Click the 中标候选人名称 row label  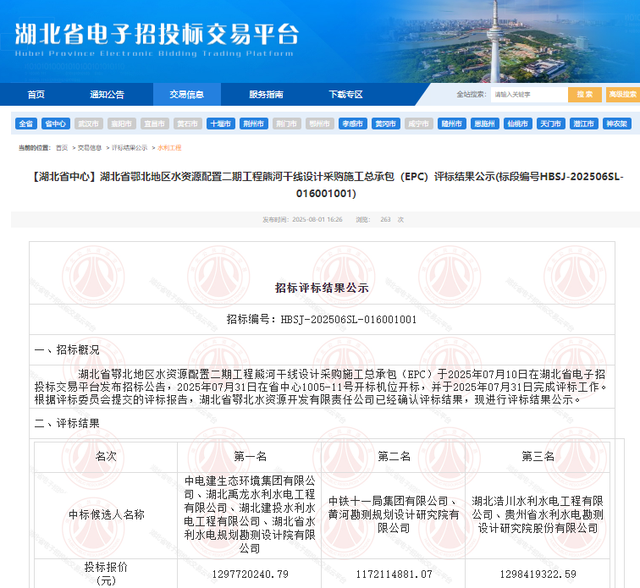point(106,515)
